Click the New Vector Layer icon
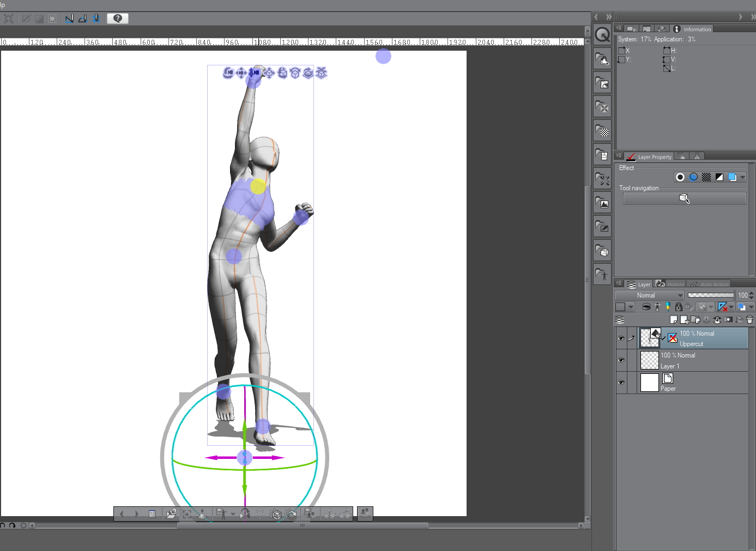This screenshot has height=551, width=756. 684,320
